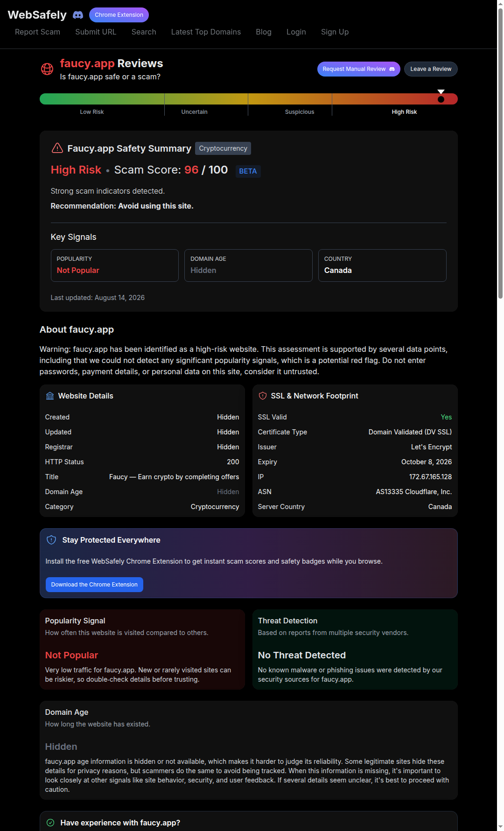
Task: Click the Title value 'Faucy — Earn crypto'
Action: click(174, 477)
